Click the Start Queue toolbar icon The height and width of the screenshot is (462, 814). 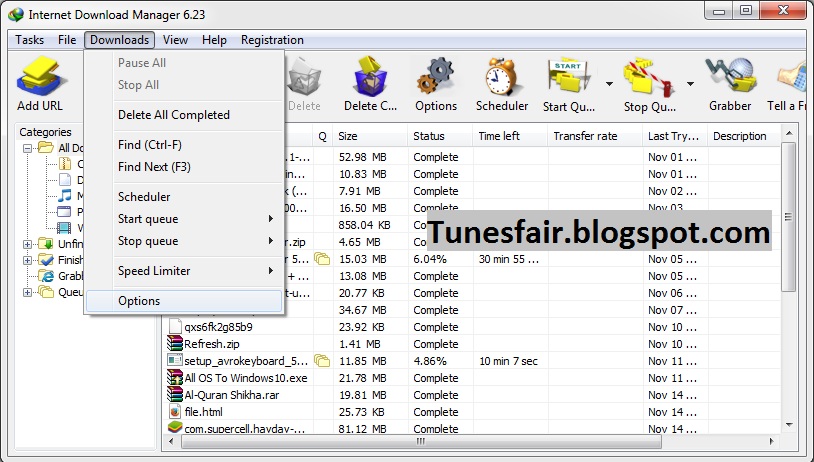pyautogui.click(x=568, y=77)
